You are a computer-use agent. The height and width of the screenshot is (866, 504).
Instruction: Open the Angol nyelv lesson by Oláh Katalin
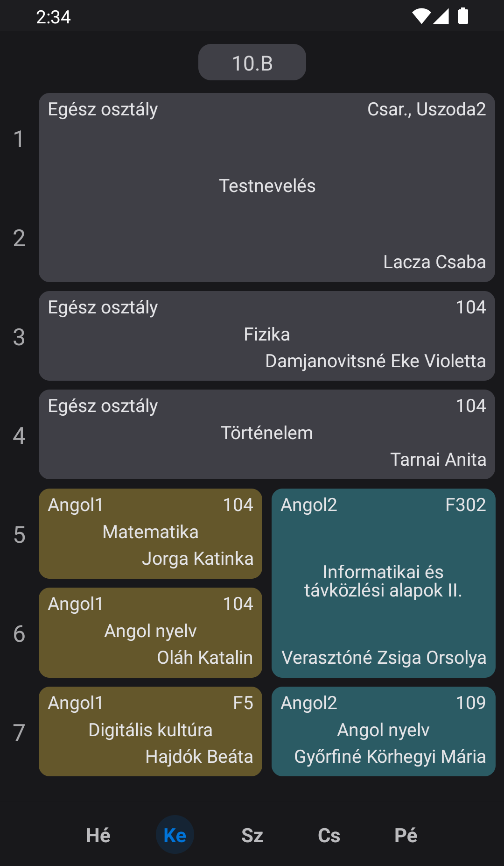(x=150, y=632)
